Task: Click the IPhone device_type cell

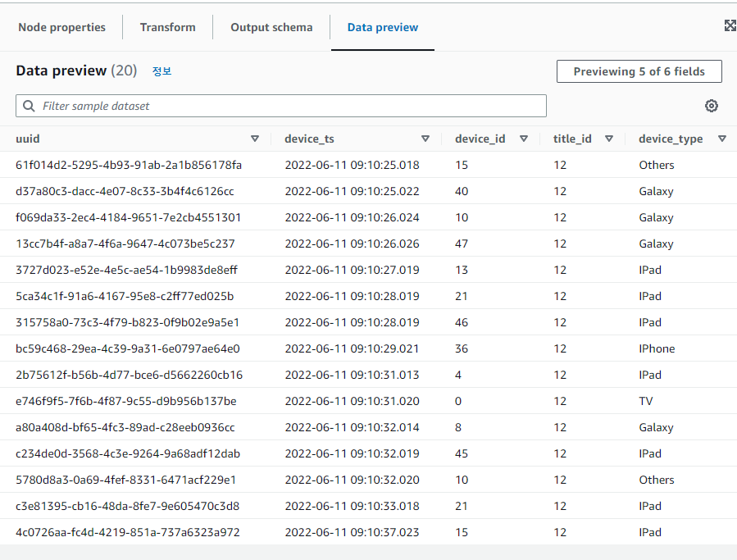Action: click(657, 349)
